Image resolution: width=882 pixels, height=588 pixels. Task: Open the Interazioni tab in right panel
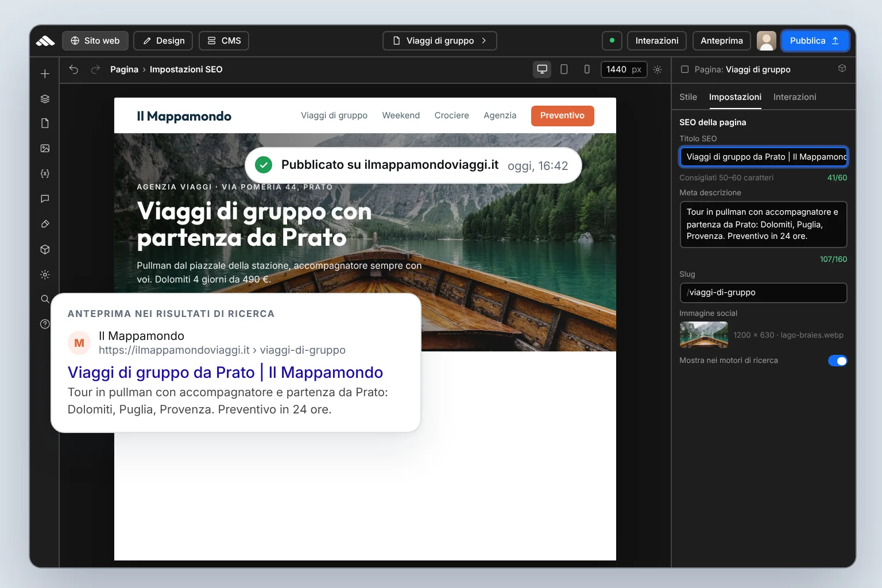pyautogui.click(x=794, y=97)
